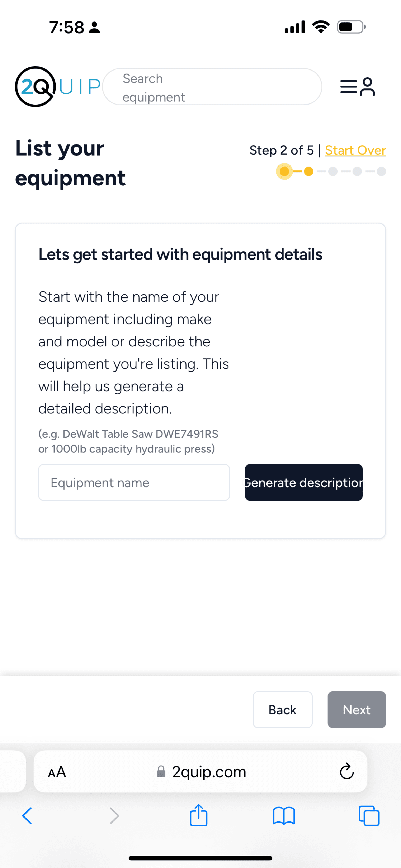Open the Safari share icon
This screenshot has width=401, height=868.
pyautogui.click(x=199, y=815)
